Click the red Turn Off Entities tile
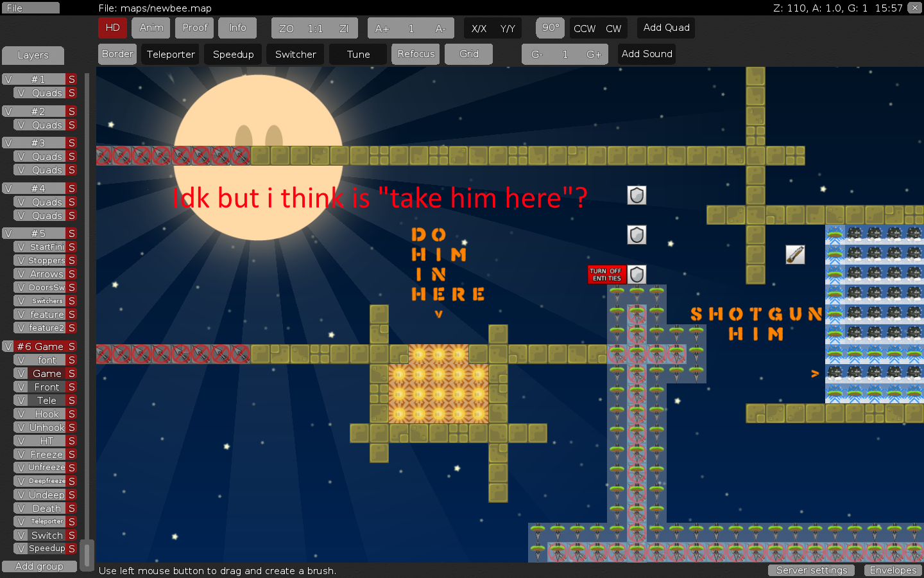The image size is (924, 578). (x=606, y=275)
